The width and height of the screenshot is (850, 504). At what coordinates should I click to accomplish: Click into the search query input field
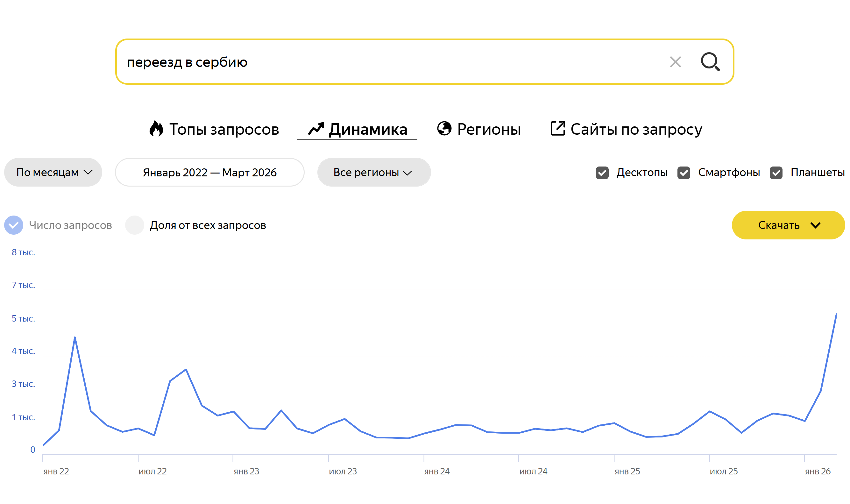373,62
